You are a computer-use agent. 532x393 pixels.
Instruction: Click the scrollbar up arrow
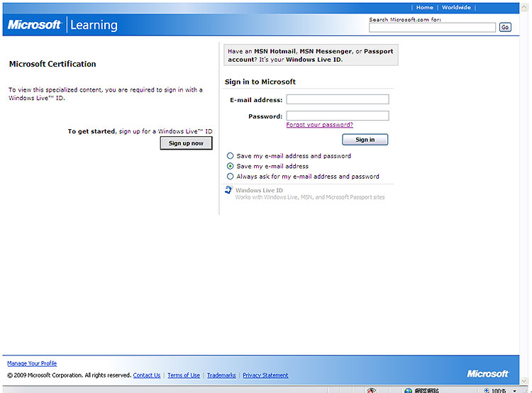[x=524, y=7]
